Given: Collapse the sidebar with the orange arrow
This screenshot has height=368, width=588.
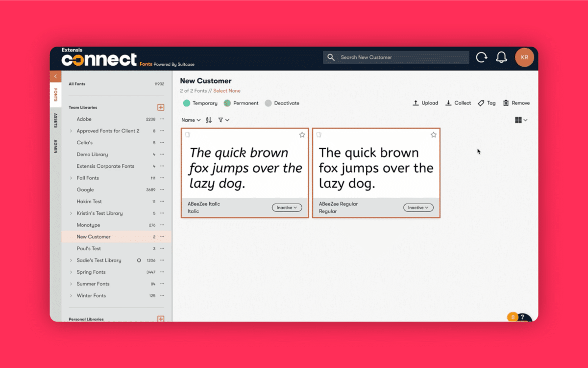Looking at the screenshot, I should pyautogui.click(x=55, y=77).
